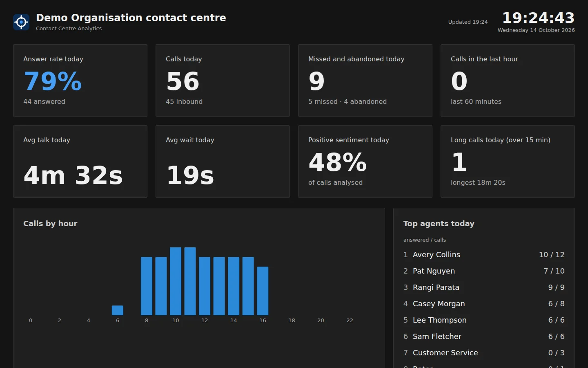Viewport: 588px width, 368px height.
Task: Click the Missed and abandoned count of 9
Action: [316, 81]
